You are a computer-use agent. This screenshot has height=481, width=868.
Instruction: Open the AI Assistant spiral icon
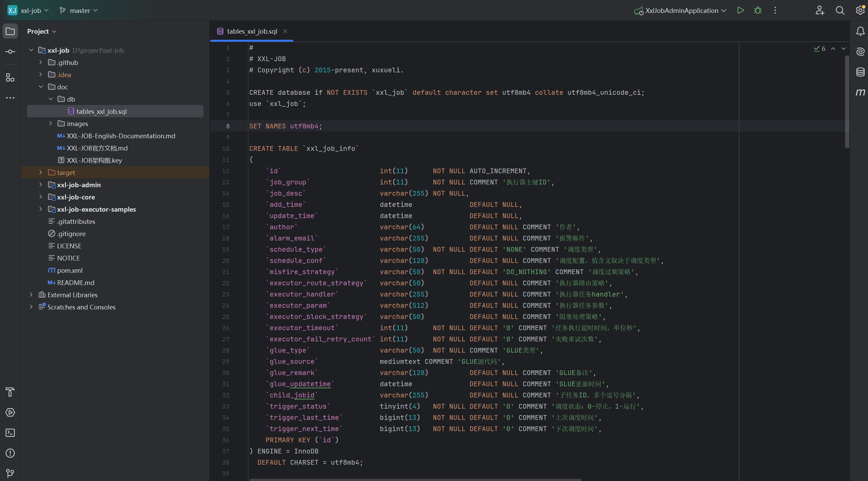[860, 52]
